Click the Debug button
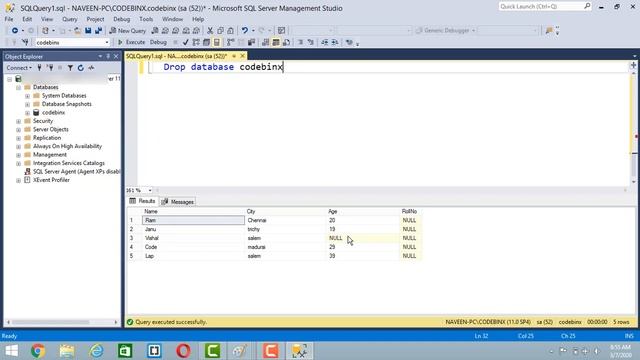 click(158, 42)
